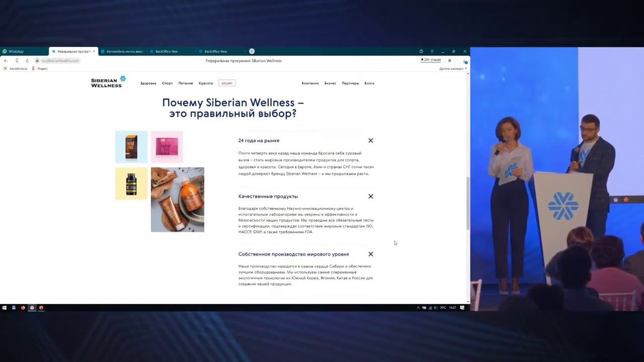Viewport: 644px width, 362px height.
Task: Click the pink Hair & Nails product image
Action: click(x=167, y=147)
